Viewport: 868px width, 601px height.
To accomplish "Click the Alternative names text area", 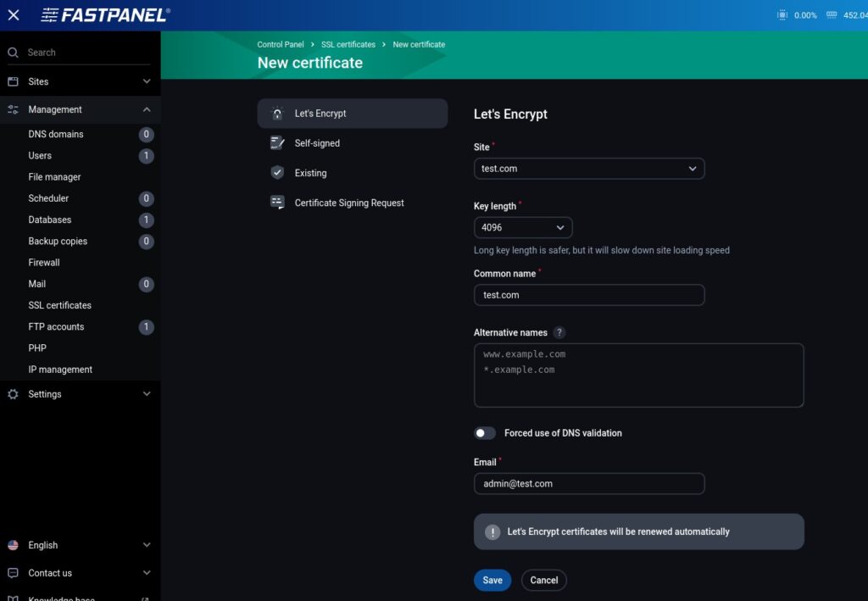I will coord(639,376).
